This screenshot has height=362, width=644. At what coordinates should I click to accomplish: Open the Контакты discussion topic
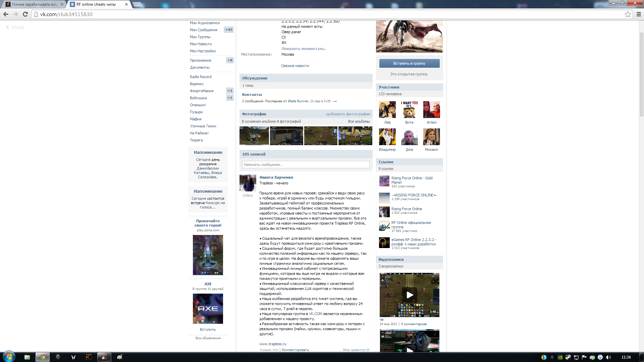tap(252, 95)
